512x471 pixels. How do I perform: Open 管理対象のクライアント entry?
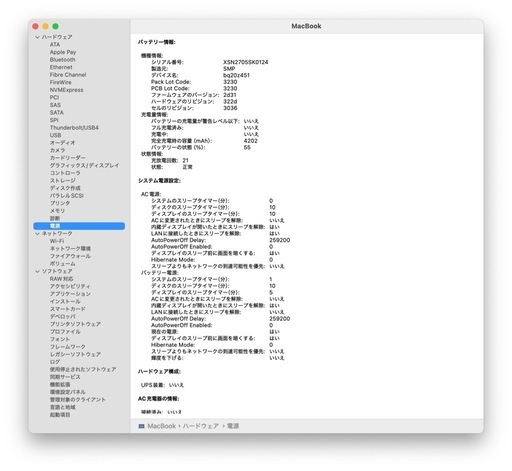click(78, 400)
